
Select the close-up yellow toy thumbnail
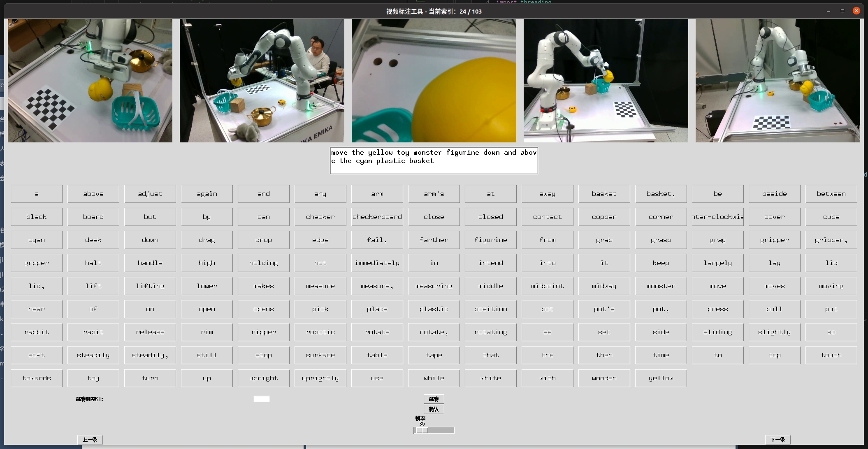[434, 81]
